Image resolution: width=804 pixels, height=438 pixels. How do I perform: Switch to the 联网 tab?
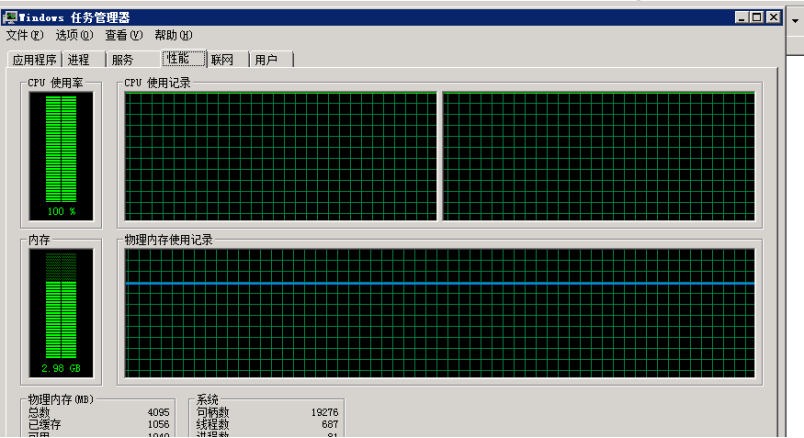228,60
